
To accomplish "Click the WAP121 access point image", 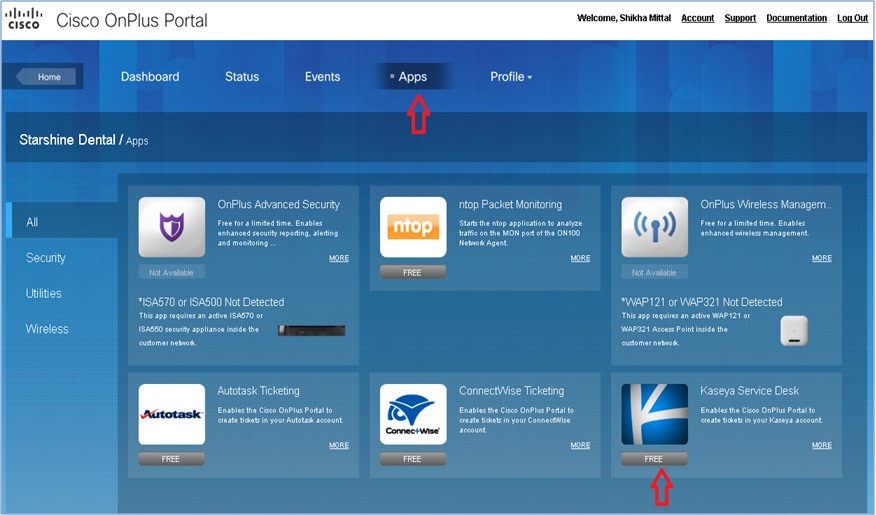I will tap(794, 330).
